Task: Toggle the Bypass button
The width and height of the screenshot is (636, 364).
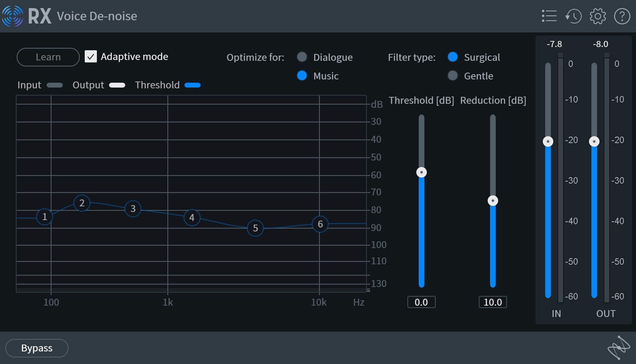Action: [37, 348]
